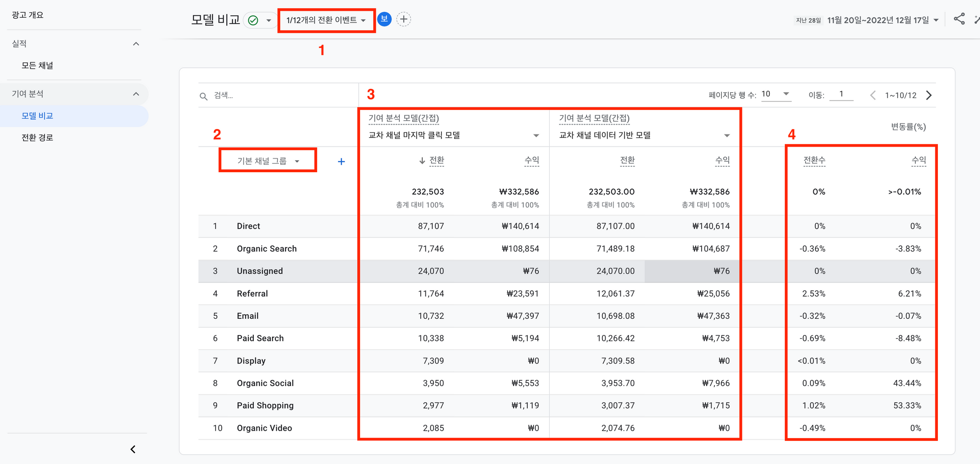
Task: Open the date range picker 11월 20일~2022년 12월 17일
Action: (882, 20)
